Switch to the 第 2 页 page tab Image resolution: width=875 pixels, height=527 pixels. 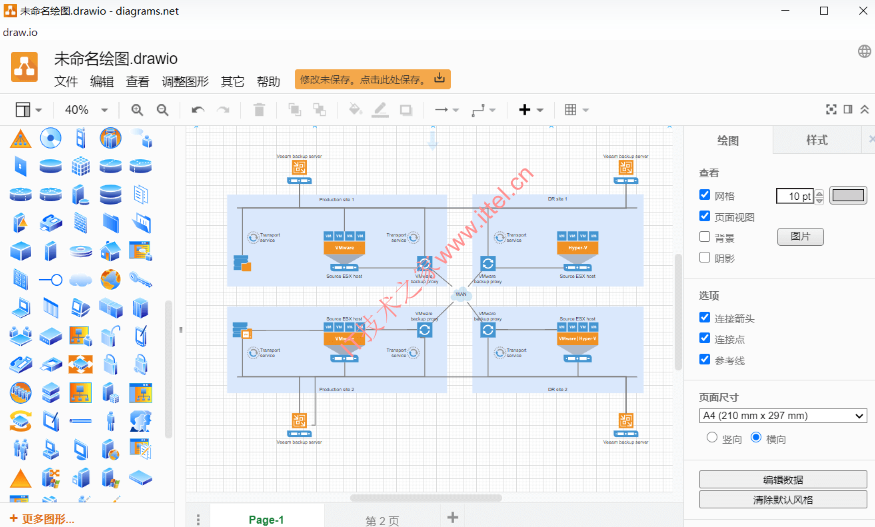point(382,520)
